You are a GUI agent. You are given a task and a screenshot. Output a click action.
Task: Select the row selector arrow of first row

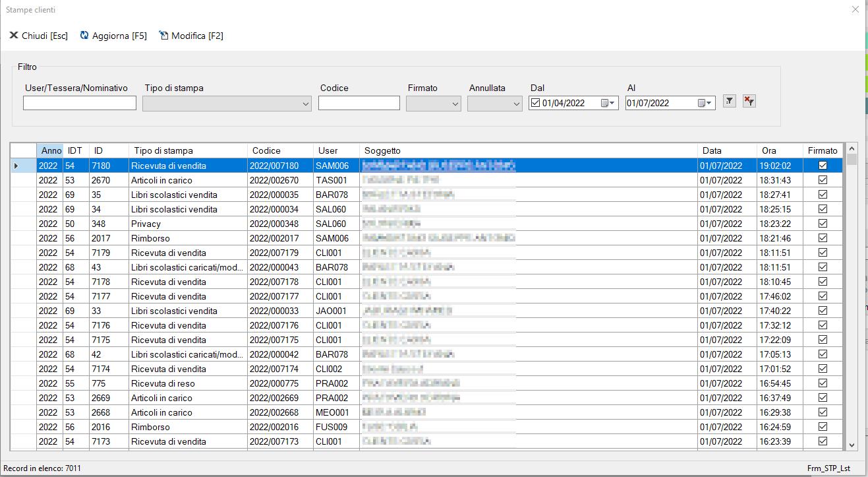click(23, 166)
